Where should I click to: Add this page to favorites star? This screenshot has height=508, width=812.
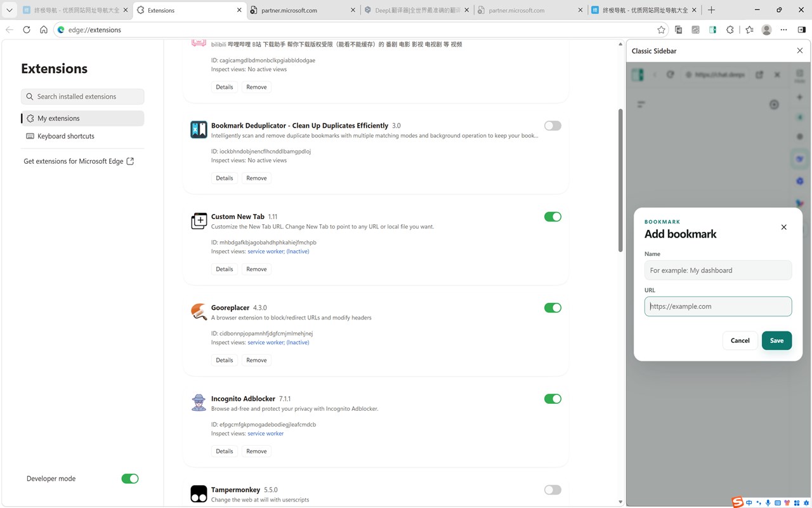pos(662,30)
